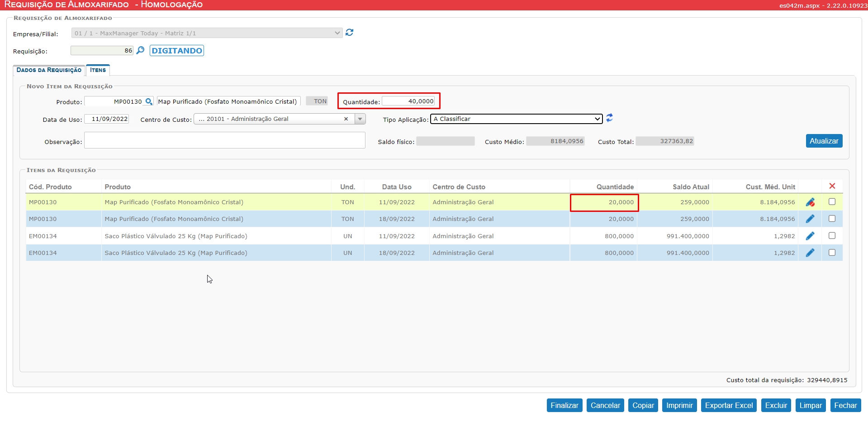Click the Fechar button
868x422 pixels.
pos(845,405)
